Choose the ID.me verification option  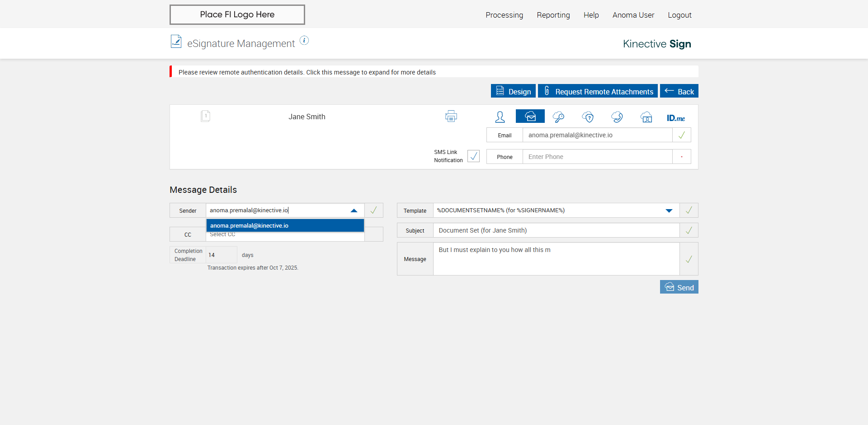tap(675, 118)
